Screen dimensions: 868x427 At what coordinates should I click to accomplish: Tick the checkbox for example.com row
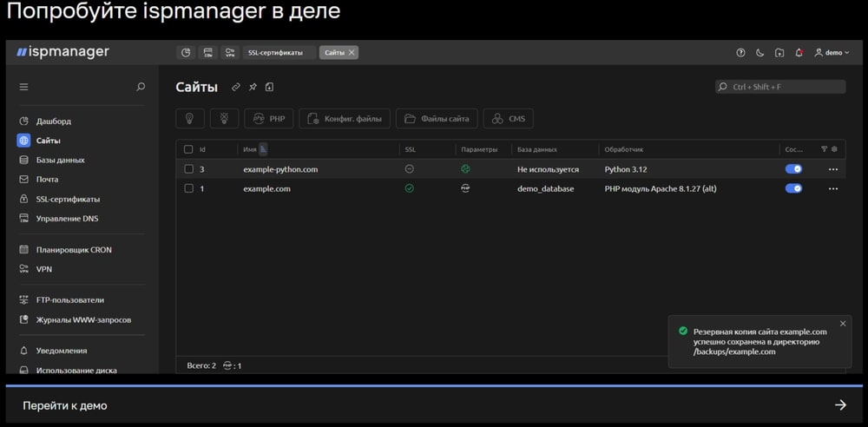(x=188, y=189)
